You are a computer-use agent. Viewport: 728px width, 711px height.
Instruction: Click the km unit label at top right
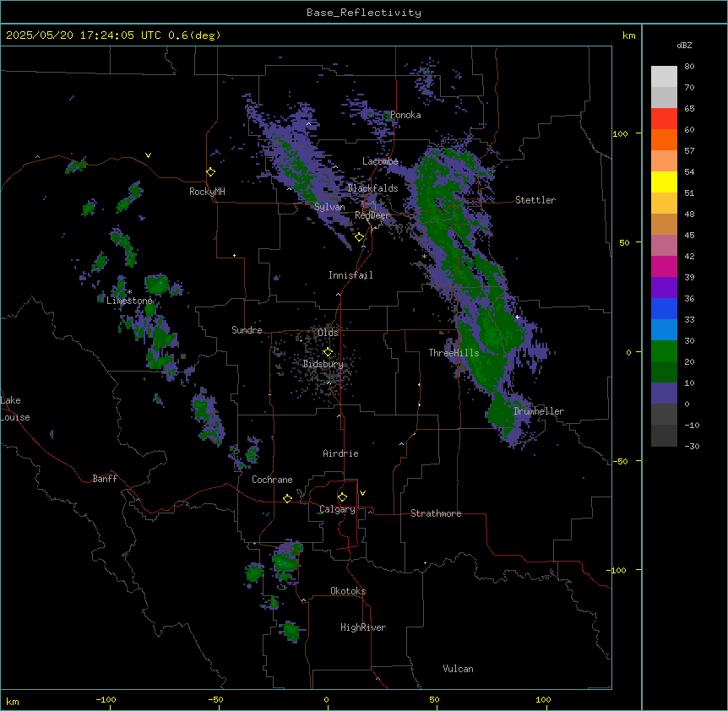pos(628,35)
